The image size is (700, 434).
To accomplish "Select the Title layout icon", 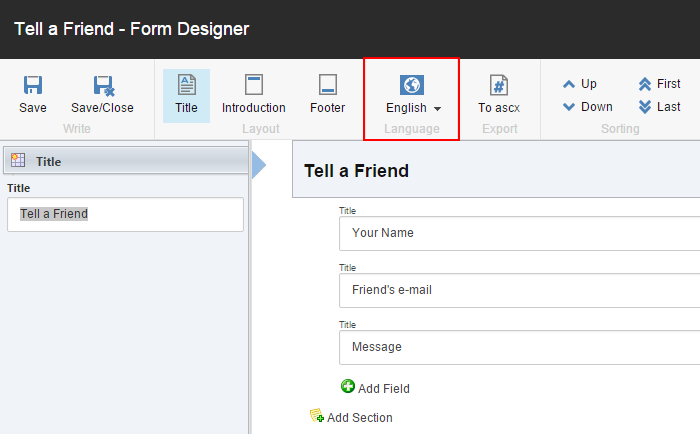I will (x=186, y=85).
